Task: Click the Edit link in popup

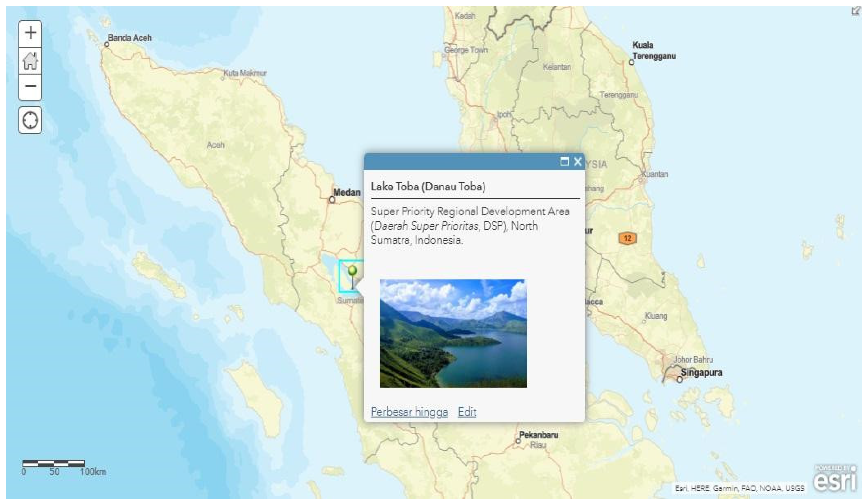Action: (467, 412)
